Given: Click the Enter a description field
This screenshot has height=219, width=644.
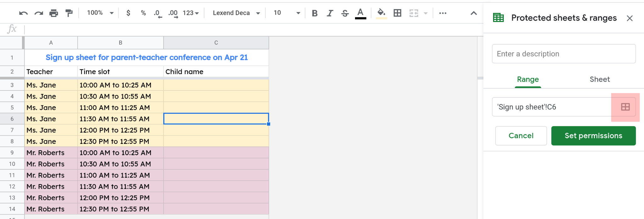Looking at the screenshot, I should coord(564,54).
